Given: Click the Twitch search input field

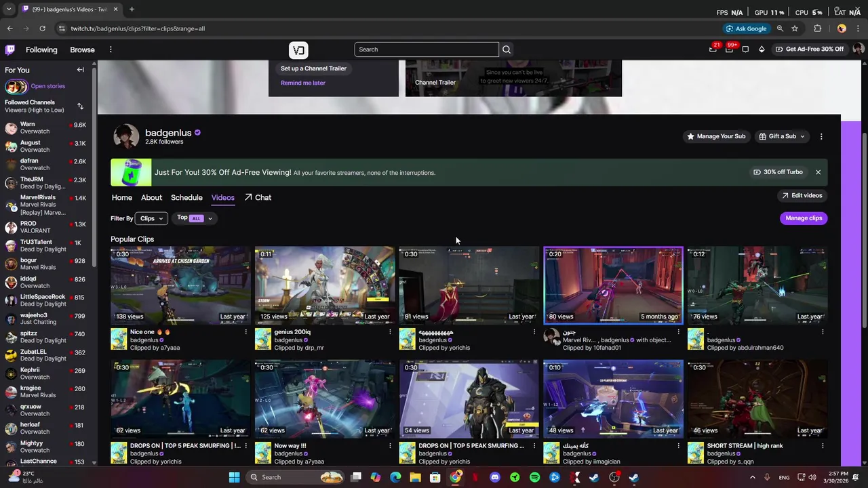Looking at the screenshot, I should coord(427,49).
